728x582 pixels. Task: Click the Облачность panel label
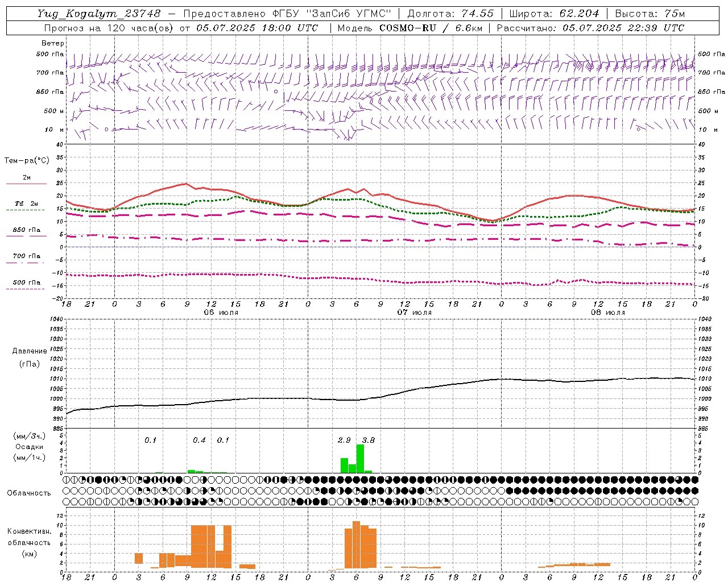pyautogui.click(x=29, y=493)
